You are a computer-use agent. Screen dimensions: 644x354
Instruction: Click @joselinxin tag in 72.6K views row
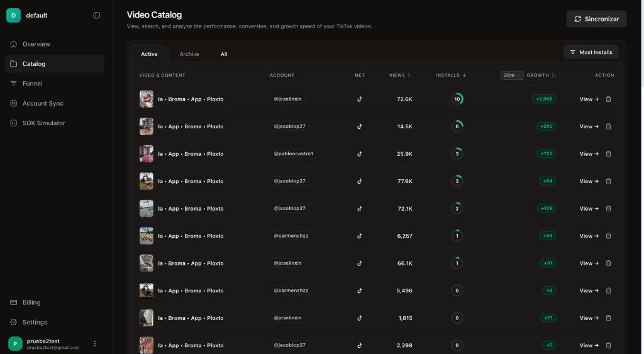[x=287, y=99]
